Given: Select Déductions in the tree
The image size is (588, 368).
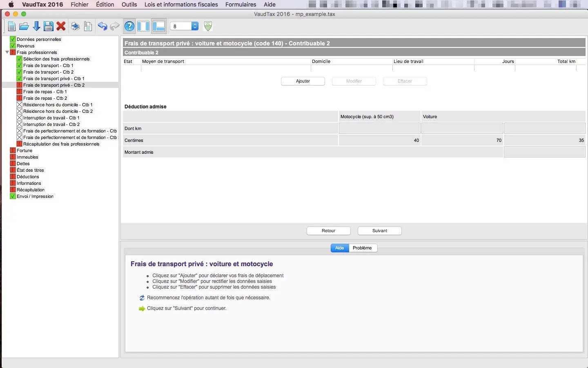Looking at the screenshot, I should 28,177.
